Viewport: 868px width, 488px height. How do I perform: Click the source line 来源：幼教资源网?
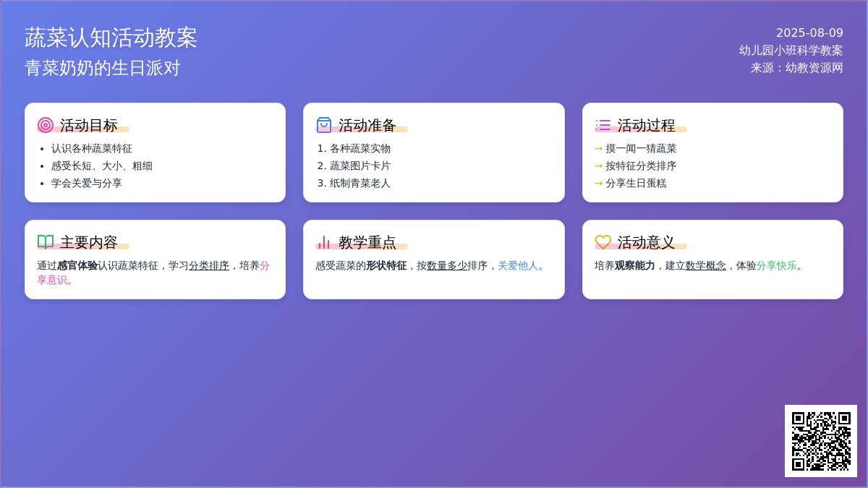[x=797, y=67]
